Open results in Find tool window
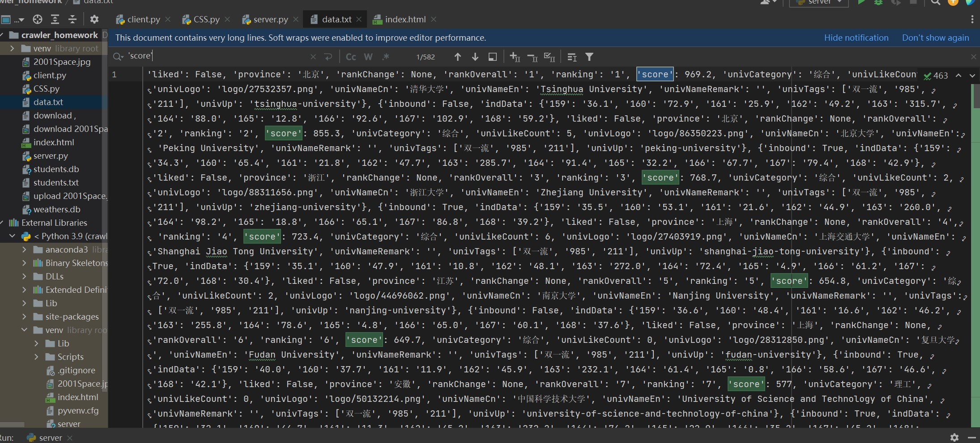980x443 pixels. [493, 57]
